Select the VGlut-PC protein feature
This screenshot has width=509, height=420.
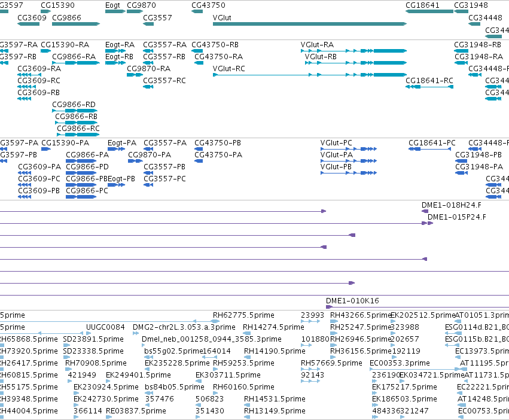[349, 149]
